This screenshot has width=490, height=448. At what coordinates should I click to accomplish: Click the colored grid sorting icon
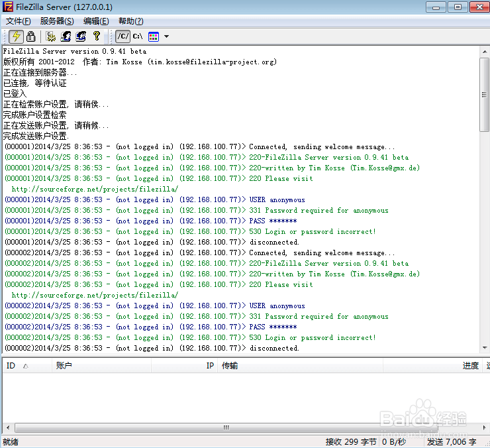click(154, 36)
